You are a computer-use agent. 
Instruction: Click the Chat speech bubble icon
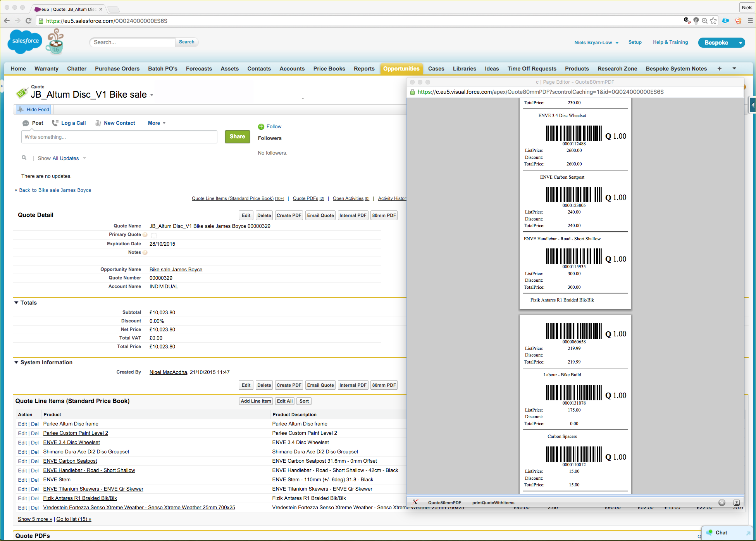click(710, 532)
